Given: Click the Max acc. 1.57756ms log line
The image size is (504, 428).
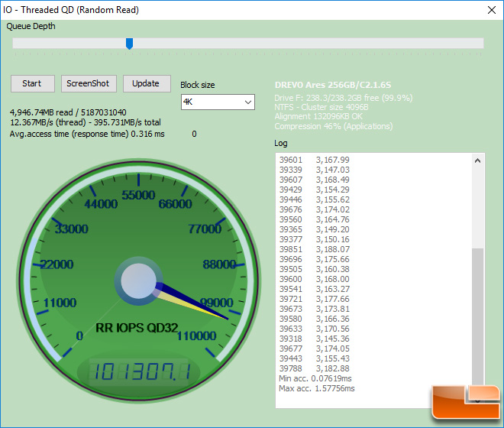Looking at the screenshot, I should (x=317, y=389).
